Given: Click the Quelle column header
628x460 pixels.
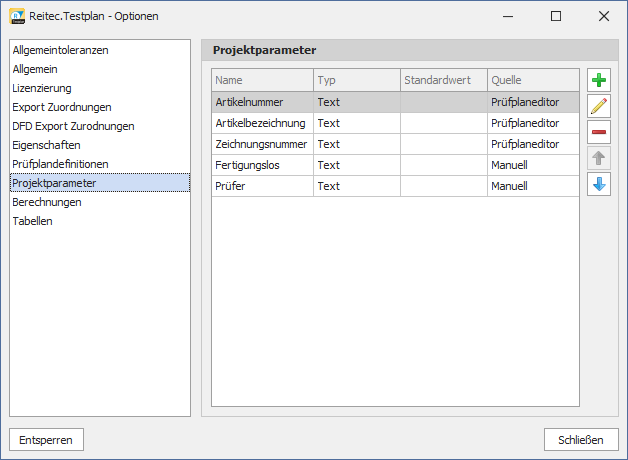Looking at the screenshot, I should point(533,80).
